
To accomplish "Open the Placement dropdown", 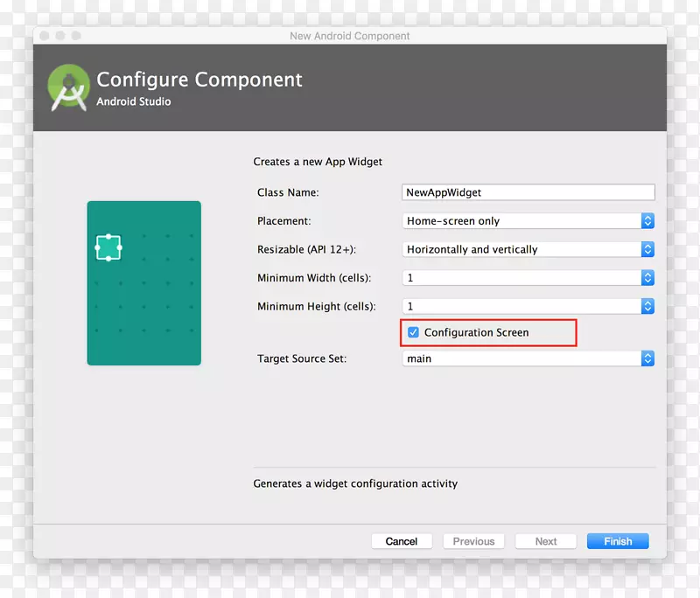I will (528, 221).
